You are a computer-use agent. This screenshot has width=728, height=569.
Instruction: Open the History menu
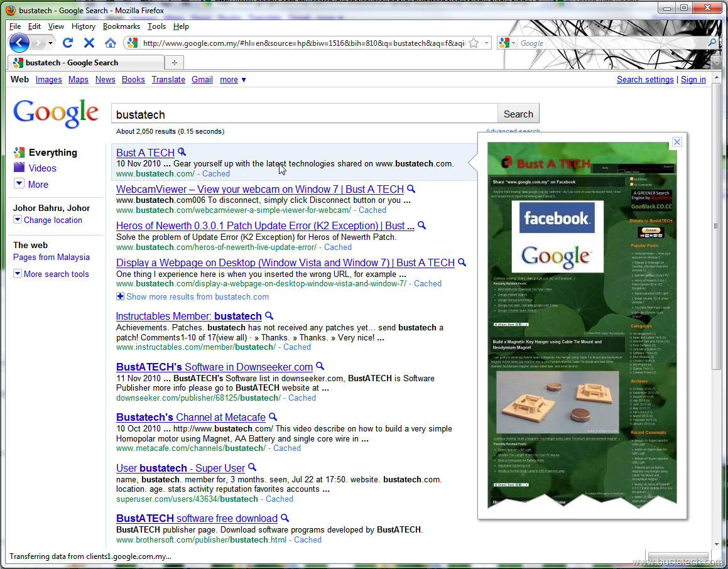84,26
